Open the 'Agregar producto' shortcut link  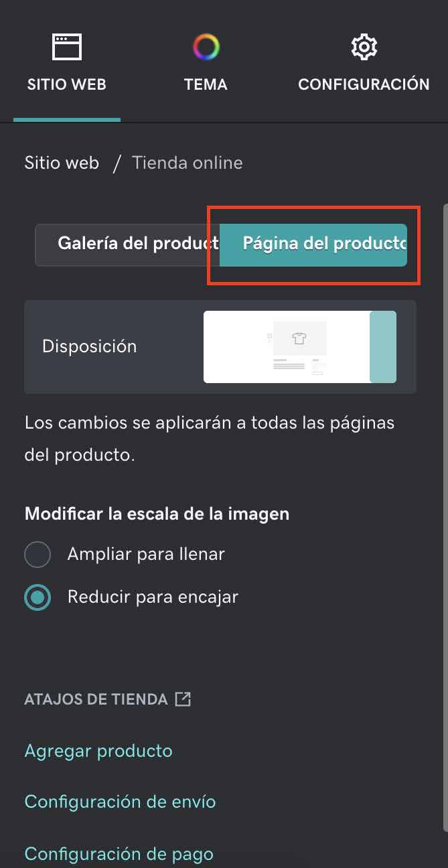[98, 751]
